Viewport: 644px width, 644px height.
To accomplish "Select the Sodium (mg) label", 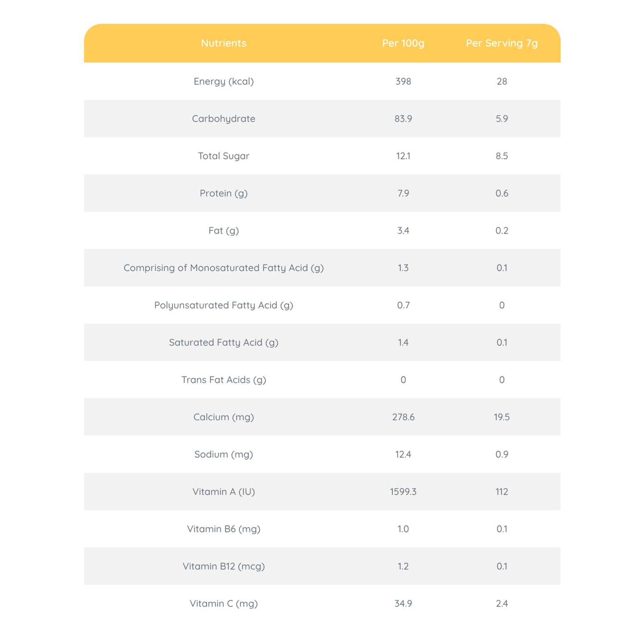I will coord(223,455).
